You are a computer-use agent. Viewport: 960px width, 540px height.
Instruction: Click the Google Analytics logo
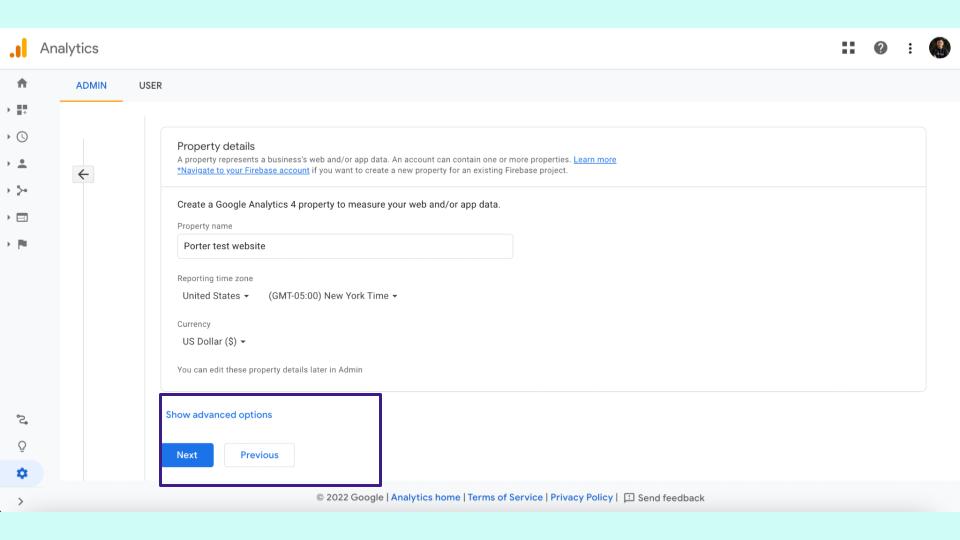coord(19,48)
